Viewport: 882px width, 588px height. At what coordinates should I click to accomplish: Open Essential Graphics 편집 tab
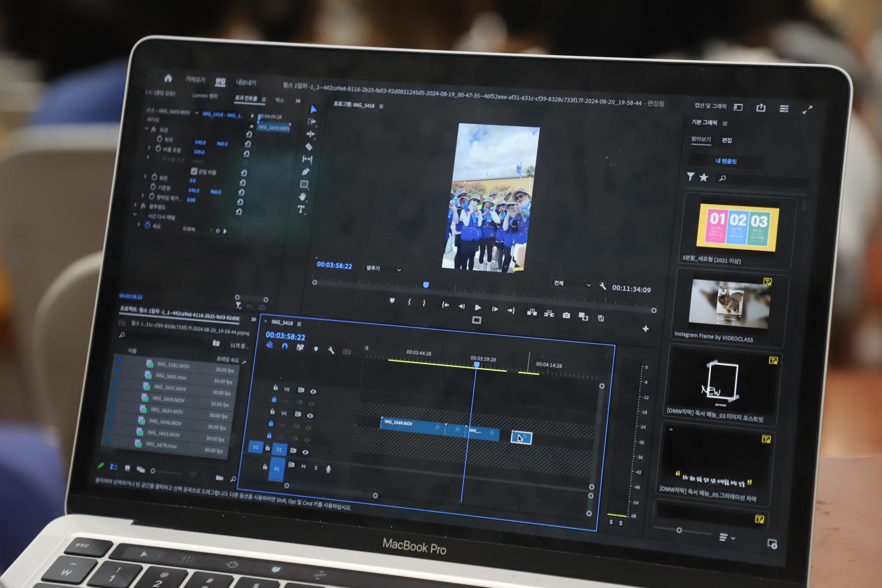click(x=727, y=140)
